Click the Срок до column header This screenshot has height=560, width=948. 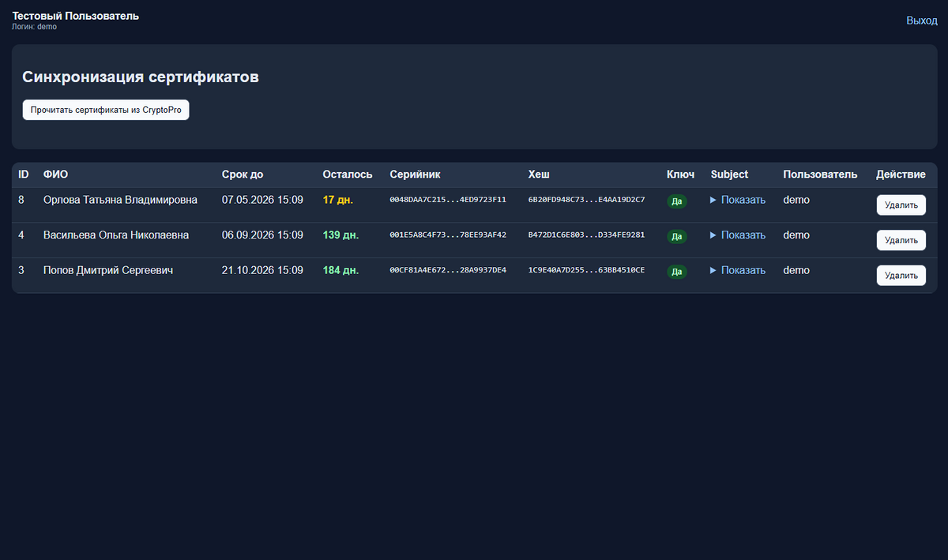tap(243, 174)
